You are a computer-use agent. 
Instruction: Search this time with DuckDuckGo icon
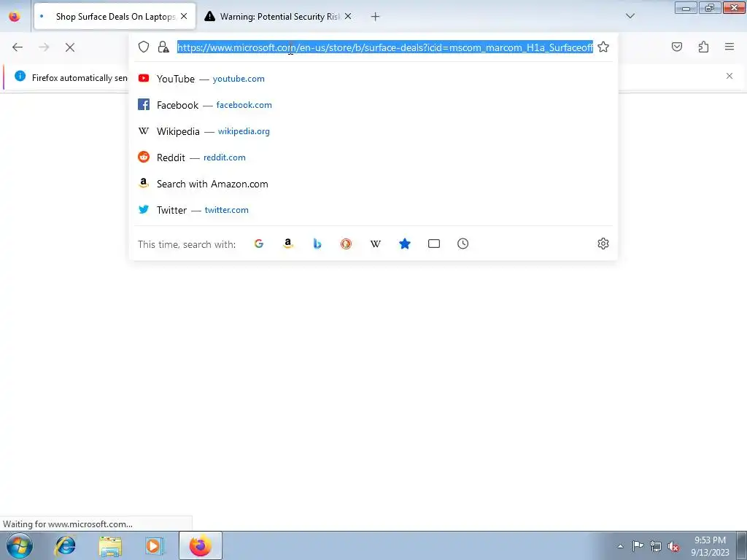tap(347, 244)
